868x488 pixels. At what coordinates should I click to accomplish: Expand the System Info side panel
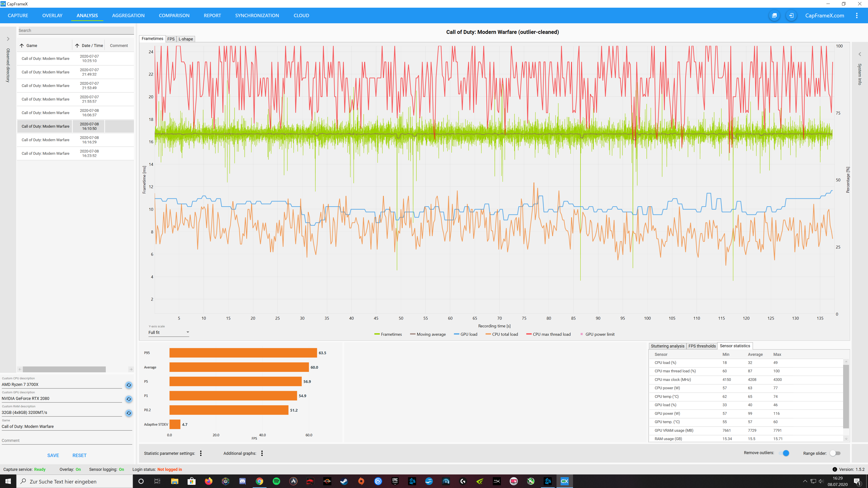860,54
